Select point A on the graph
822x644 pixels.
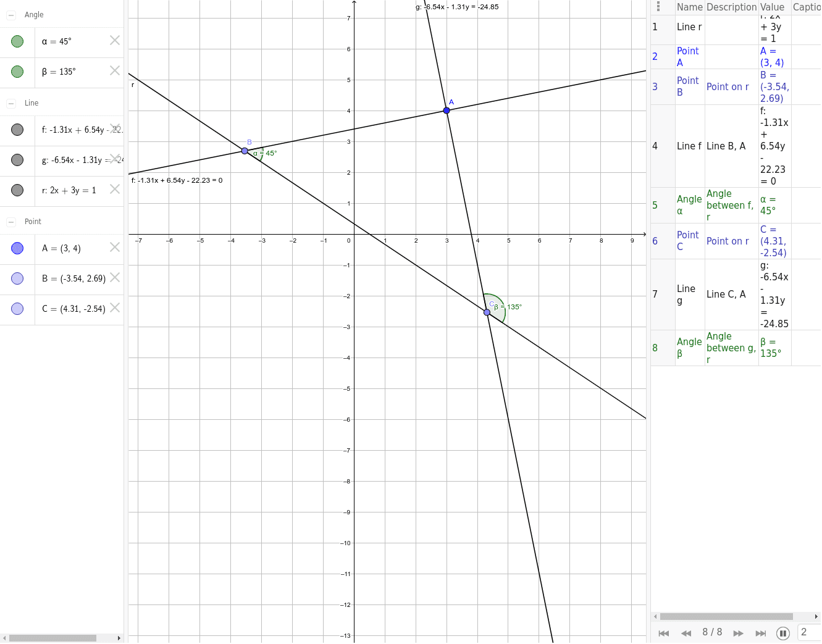tap(447, 111)
